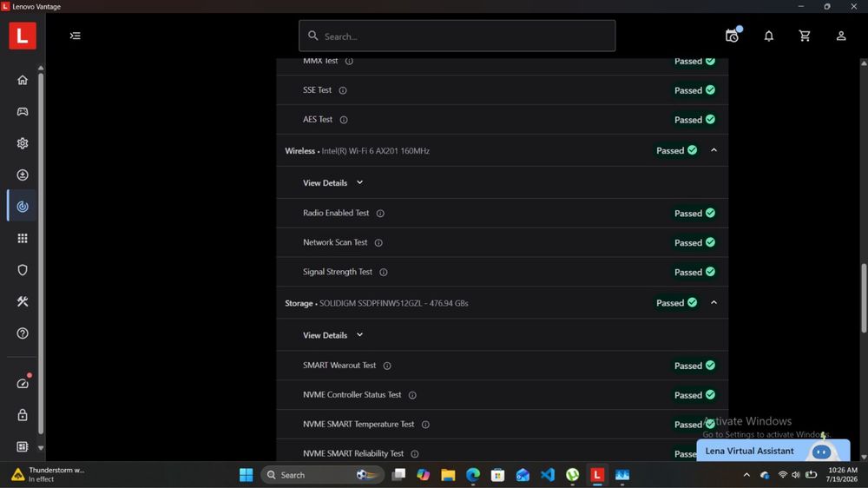The width and height of the screenshot is (868, 488).
Task: Open the scheduled scan calendar icon
Action: (733, 36)
